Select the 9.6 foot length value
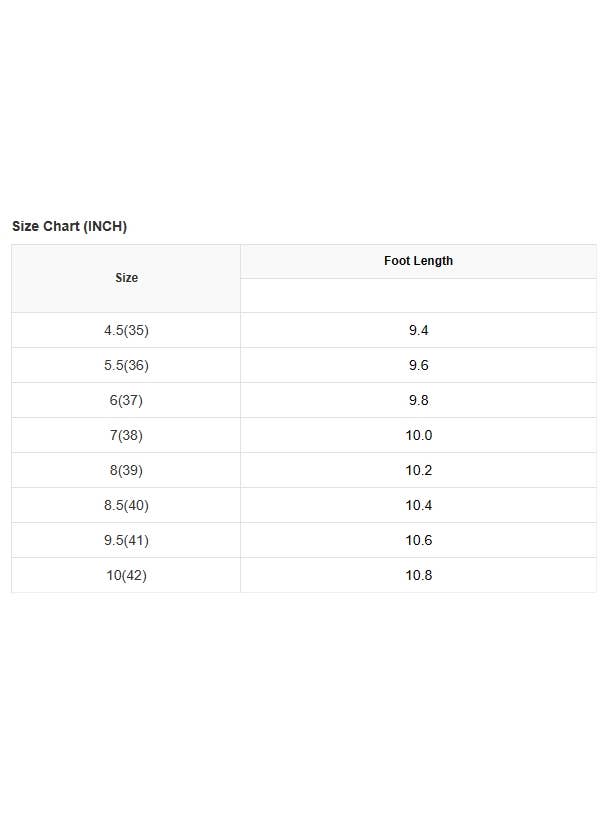This screenshot has height=815, width=611. (x=418, y=365)
